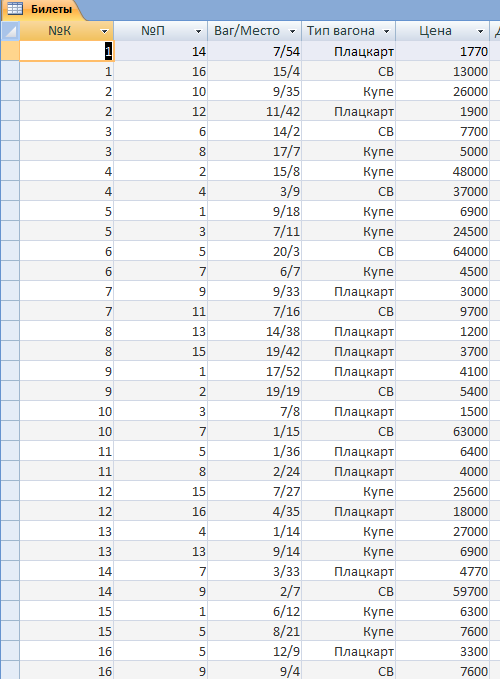Viewport: 500px width, 679px height.
Task: Click the cell with price 37000
Action: (x=442, y=191)
